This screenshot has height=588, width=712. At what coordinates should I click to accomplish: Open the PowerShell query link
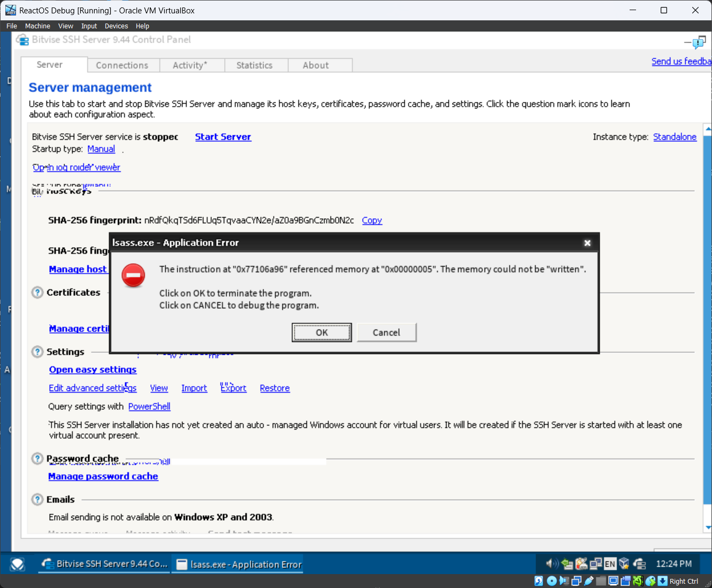point(149,407)
